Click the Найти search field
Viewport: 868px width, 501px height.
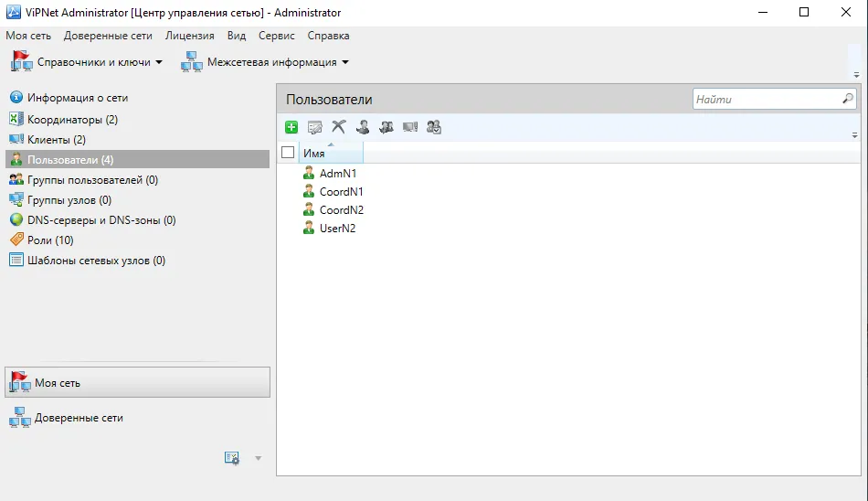pyautogui.click(x=767, y=100)
